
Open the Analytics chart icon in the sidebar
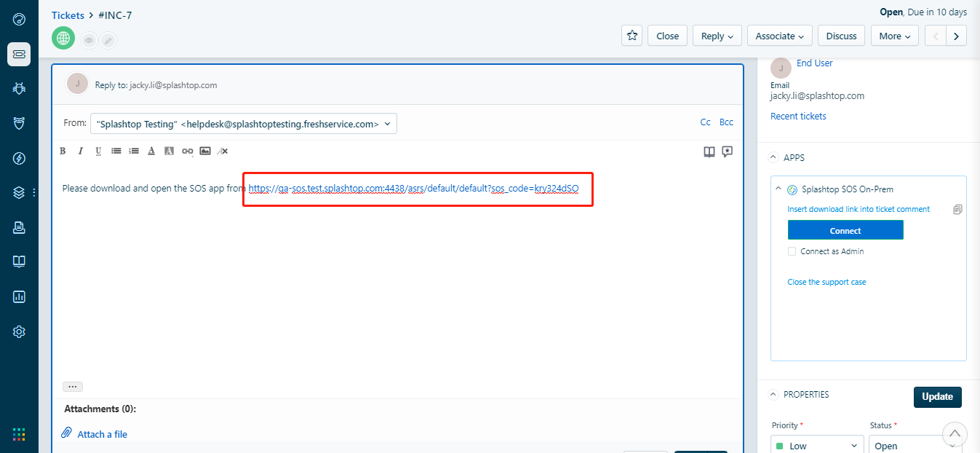(19, 296)
